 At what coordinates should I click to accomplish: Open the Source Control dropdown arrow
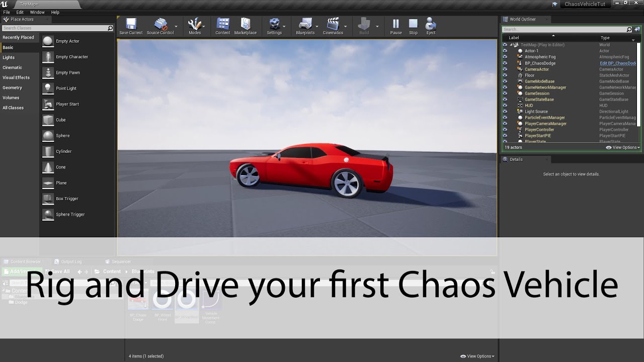176,27
